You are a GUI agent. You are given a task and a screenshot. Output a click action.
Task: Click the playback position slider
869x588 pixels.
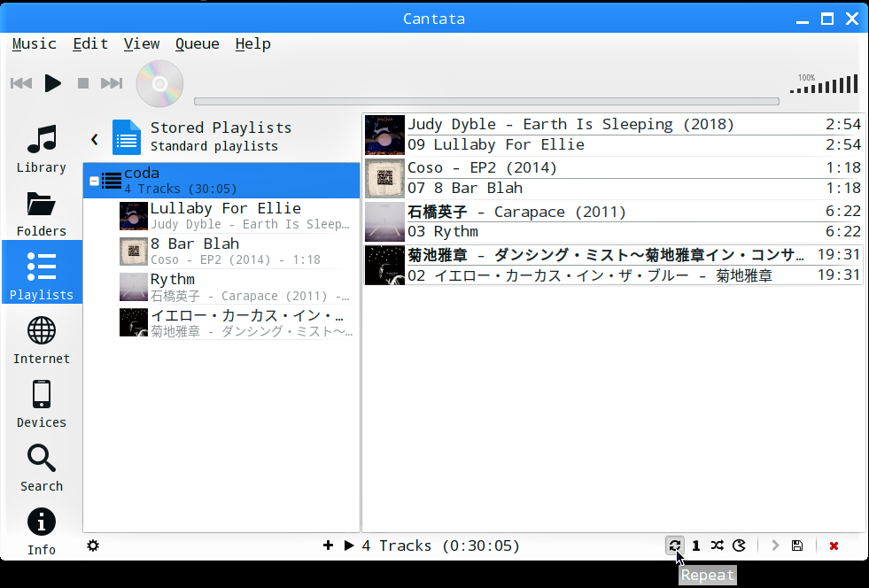pyautogui.click(x=486, y=102)
